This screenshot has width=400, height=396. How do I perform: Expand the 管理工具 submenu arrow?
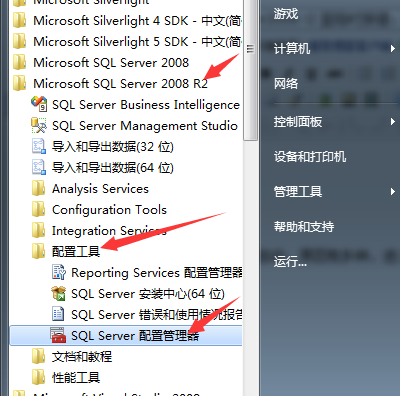coord(393,192)
